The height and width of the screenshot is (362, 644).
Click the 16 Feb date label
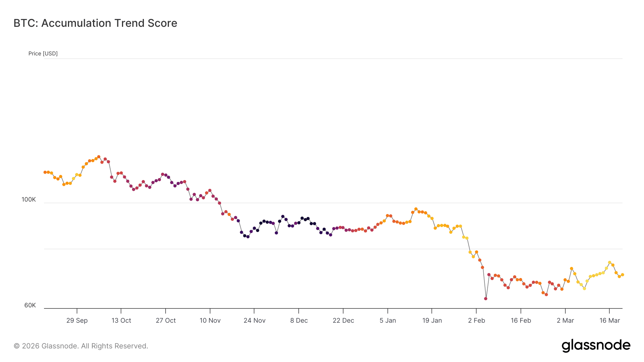pos(521,321)
